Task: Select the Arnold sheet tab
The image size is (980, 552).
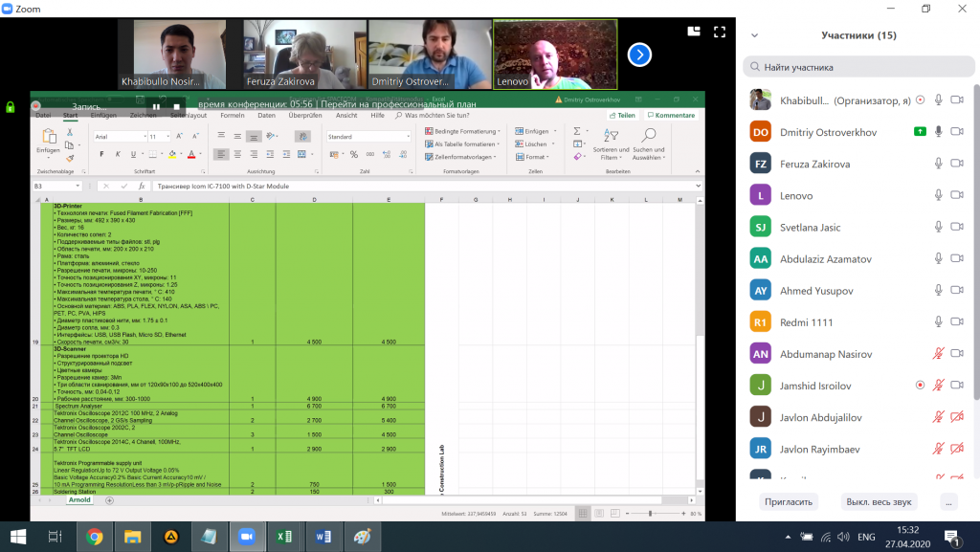Action: coord(79,500)
